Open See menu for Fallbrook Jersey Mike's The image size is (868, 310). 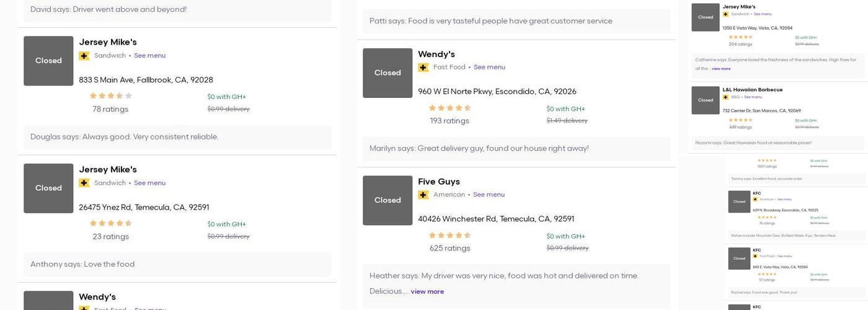(x=149, y=56)
